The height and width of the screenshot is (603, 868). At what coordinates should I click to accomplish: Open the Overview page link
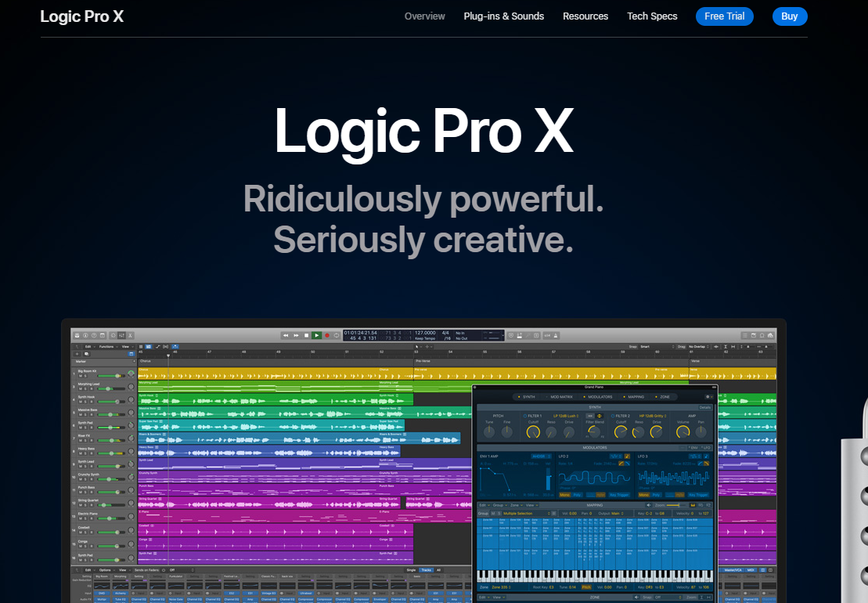[424, 16]
